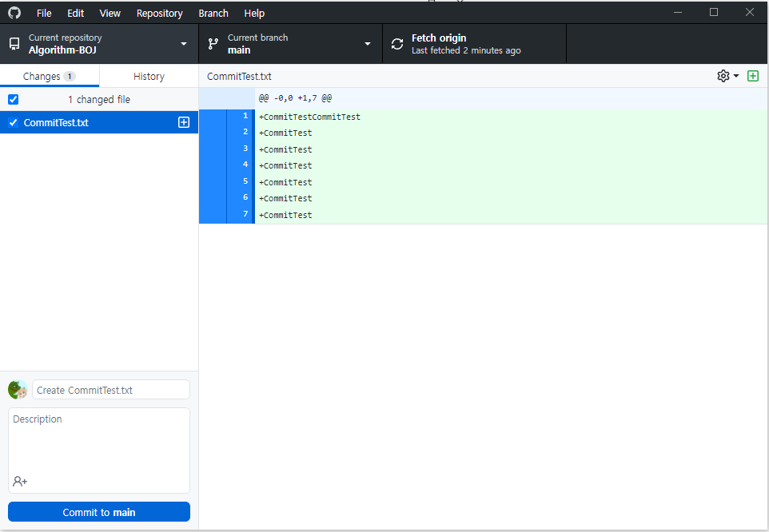
Task: Click diff line number 2 gutter
Action: click(x=241, y=133)
